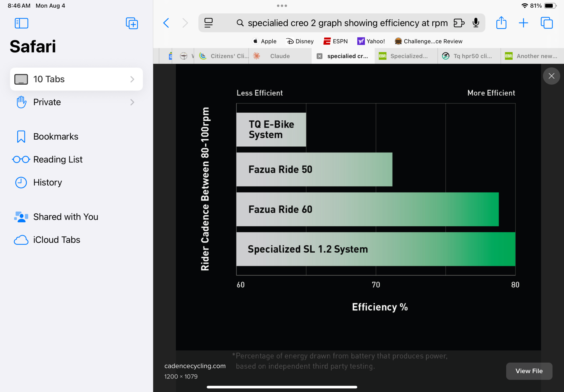
Task: Tap the microphone dictation icon
Action: point(476,23)
